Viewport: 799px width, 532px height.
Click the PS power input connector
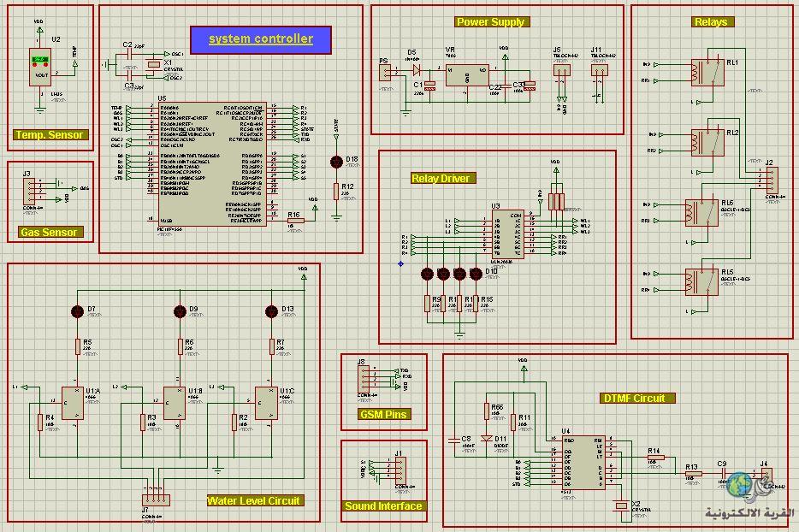coord(385,72)
